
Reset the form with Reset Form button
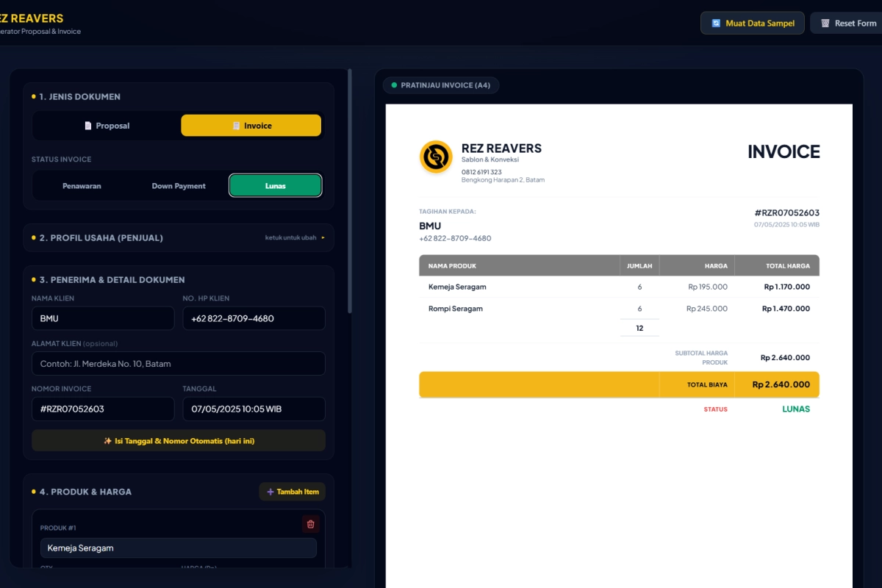click(x=847, y=24)
